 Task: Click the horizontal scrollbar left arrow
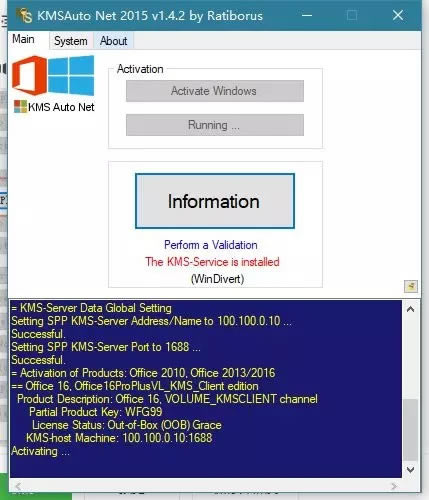click(x=18, y=486)
